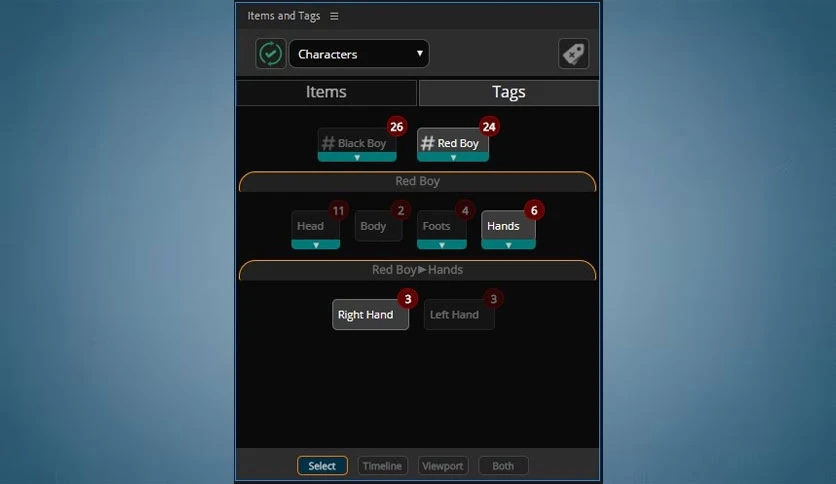The image size is (836, 484).
Task: Collapse the Hands tag arrow
Action: [508, 245]
